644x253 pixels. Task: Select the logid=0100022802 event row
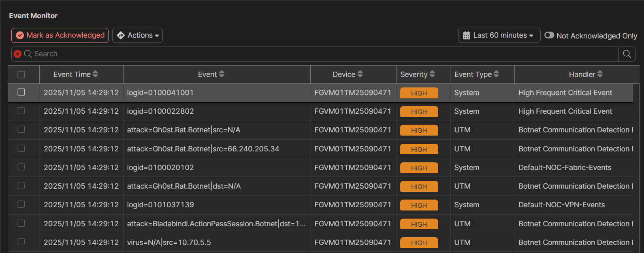tap(160, 111)
